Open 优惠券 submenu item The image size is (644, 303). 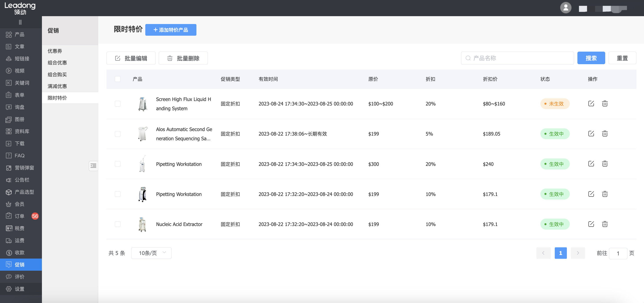coord(55,51)
